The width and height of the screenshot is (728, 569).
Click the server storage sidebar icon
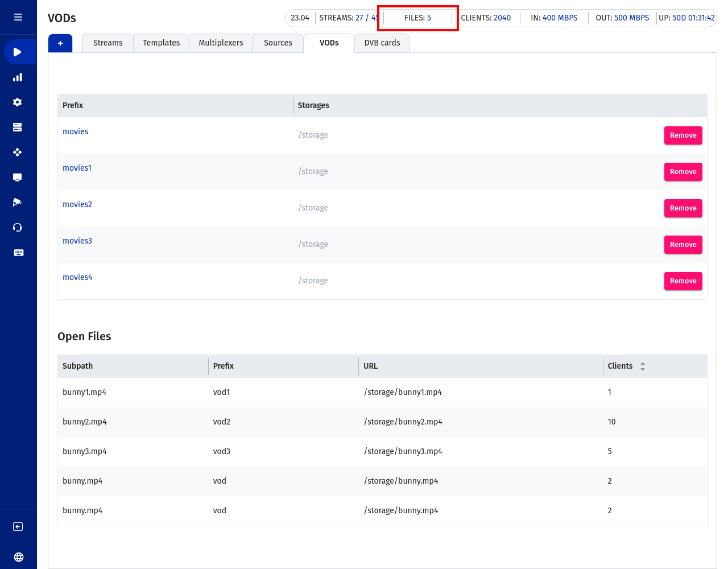[x=18, y=127]
